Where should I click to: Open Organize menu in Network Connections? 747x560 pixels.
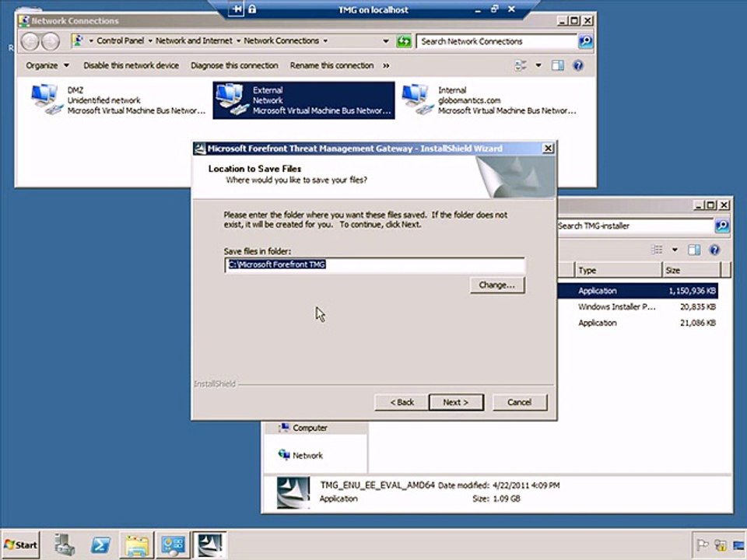coord(47,65)
